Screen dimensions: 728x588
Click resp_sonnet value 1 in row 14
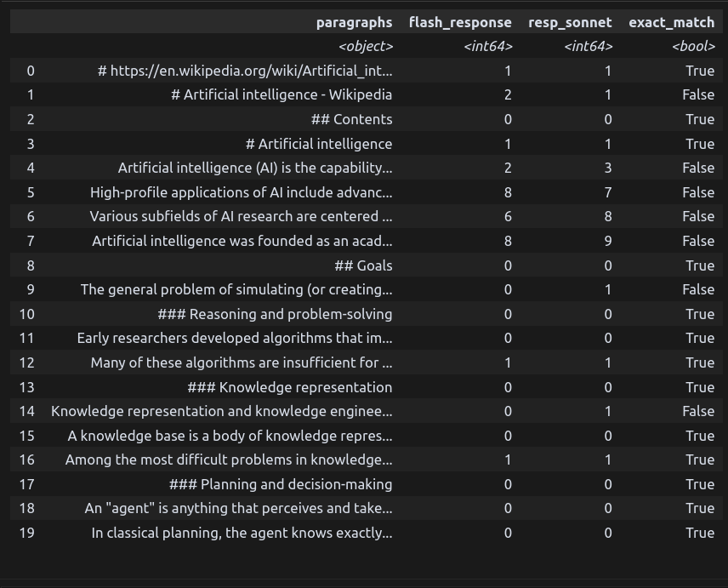(608, 412)
